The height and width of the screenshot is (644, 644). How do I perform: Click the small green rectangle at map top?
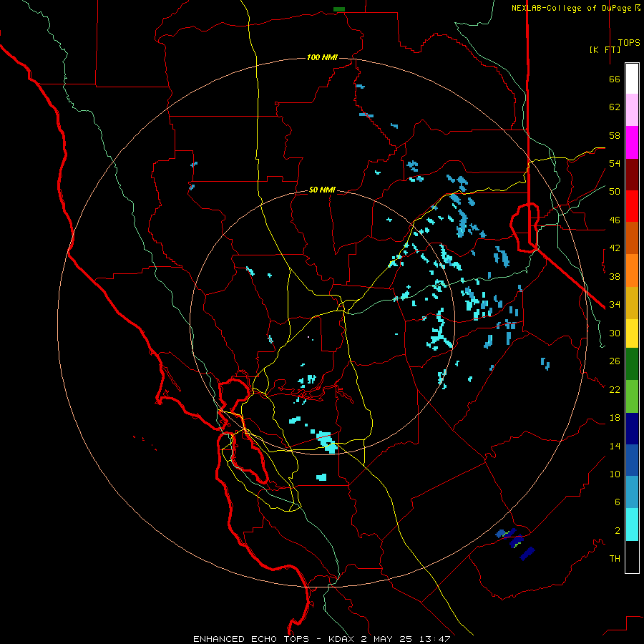[x=339, y=9]
